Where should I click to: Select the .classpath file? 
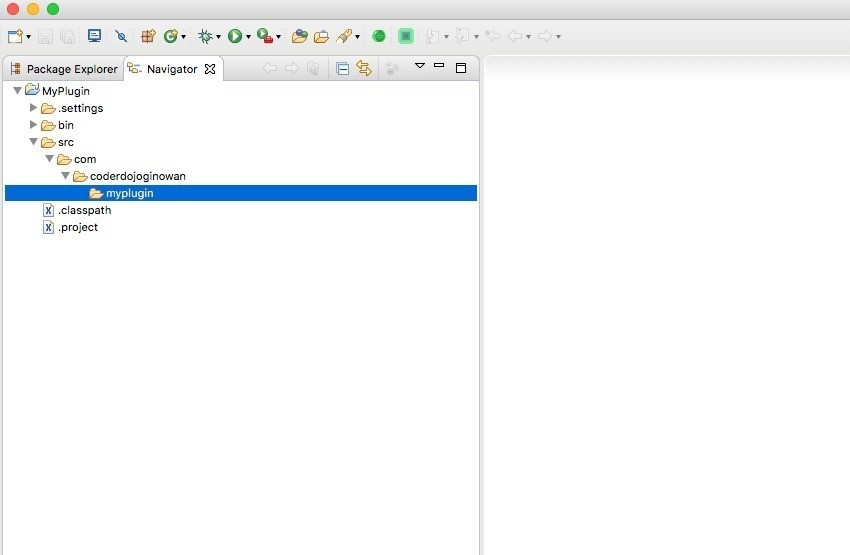[x=84, y=210]
